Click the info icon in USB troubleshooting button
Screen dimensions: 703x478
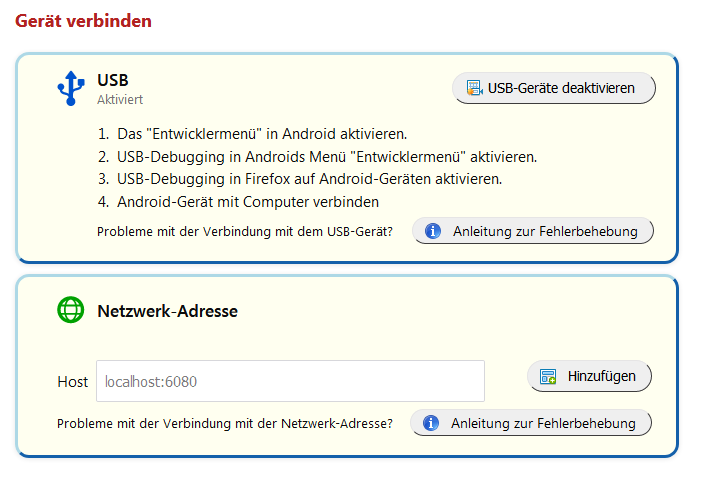(x=433, y=231)
